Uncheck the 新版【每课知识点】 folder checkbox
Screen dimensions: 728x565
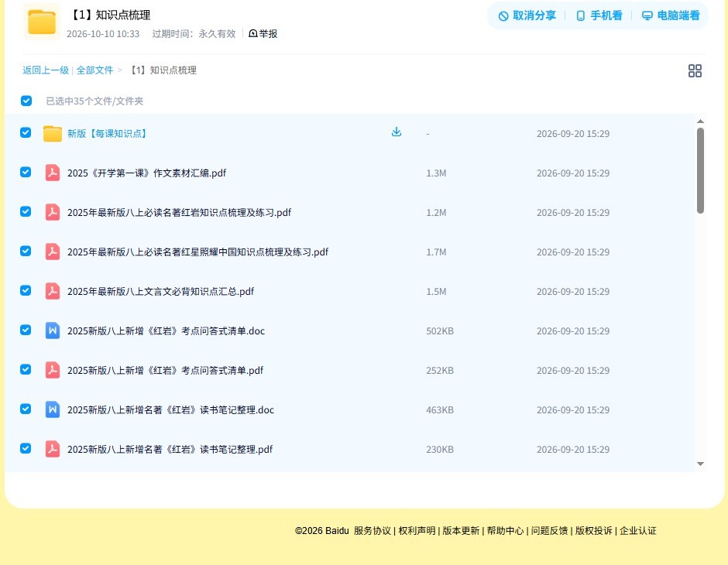coord(26,132)
